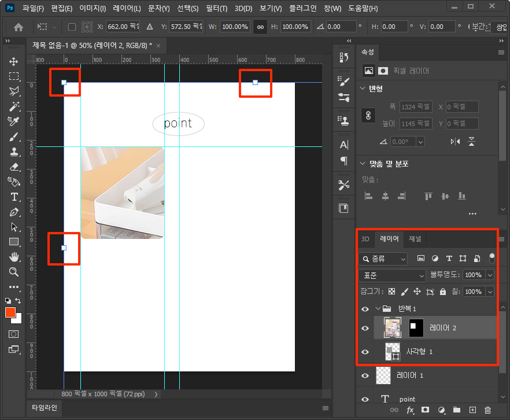Screen dimensions: 510x420
Task: Lock transparent pixels of layer
Action: click(x=391, y=292)
